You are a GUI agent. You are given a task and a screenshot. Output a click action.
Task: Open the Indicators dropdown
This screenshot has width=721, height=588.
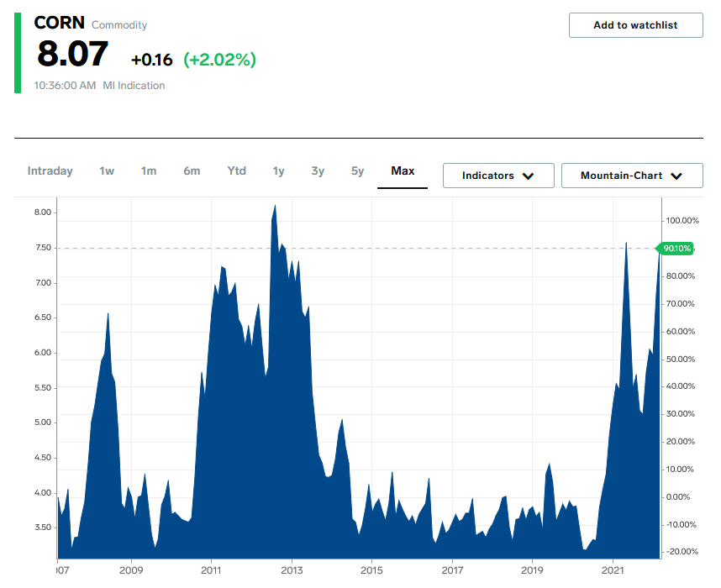point(498,176)
